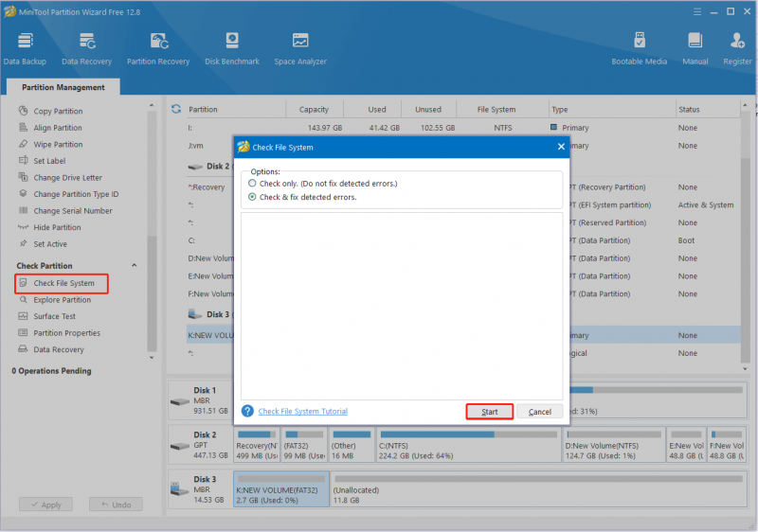The image size is (758, 532).
Task: Select the Unallocated space on Disk 3
Action: click(538, 489)
